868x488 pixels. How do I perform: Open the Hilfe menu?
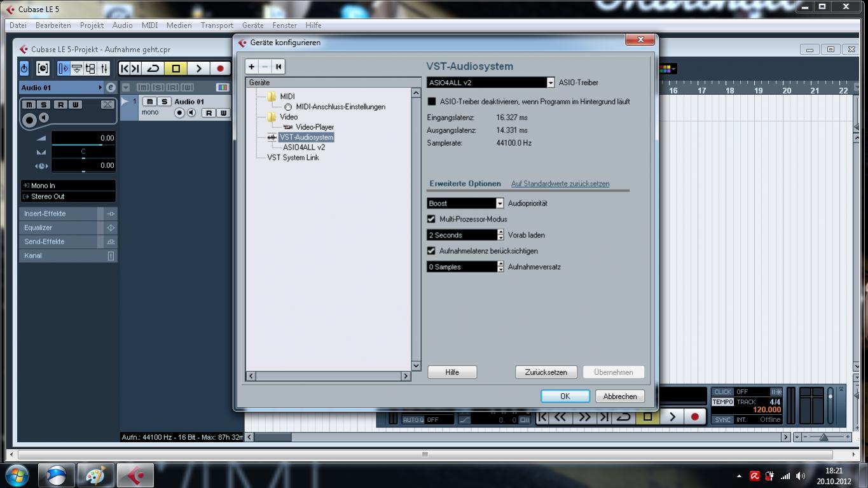313,25
